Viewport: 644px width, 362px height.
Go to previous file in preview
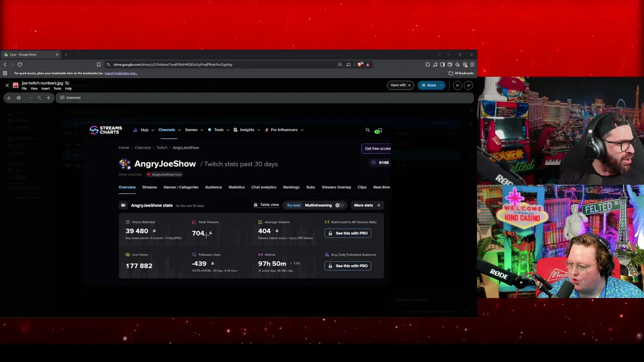[457, 85]
